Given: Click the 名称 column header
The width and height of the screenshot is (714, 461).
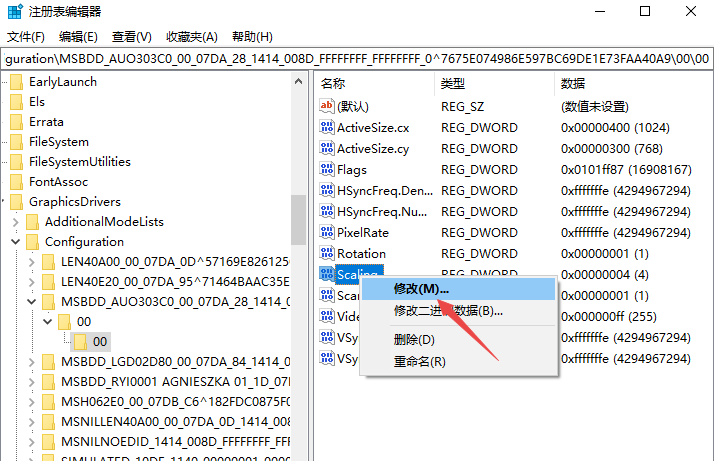Looking at the screenshot, I should point(333,83).
